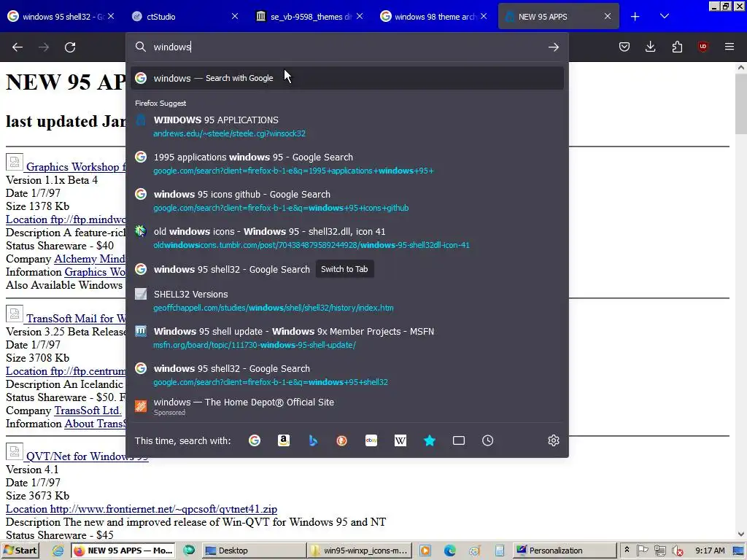Close the ctStudio tab
Viewport: 747px width, 560px height.
pyautogui.click(x=235, y=17)
